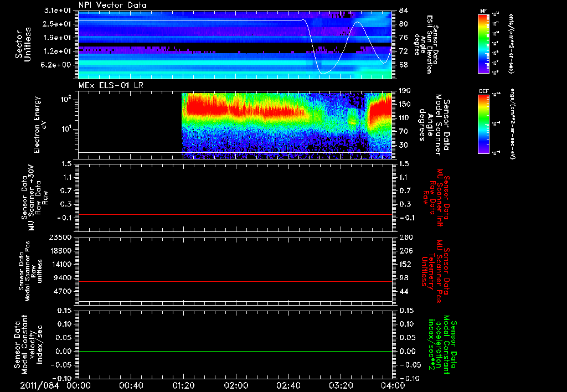Click the "1.9e+01" sector axis value
Screen dimensions: 567x392
point(57,38)
